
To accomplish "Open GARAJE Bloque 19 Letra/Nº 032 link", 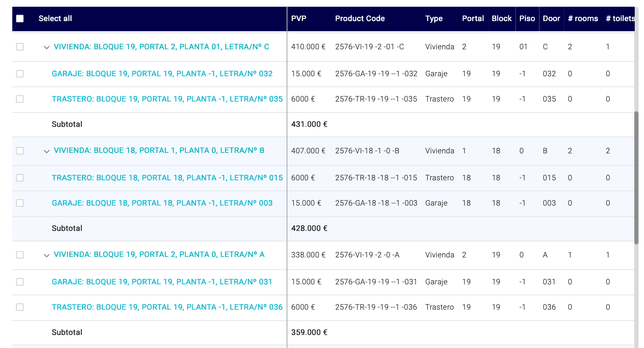I will [x=162, y=74].
